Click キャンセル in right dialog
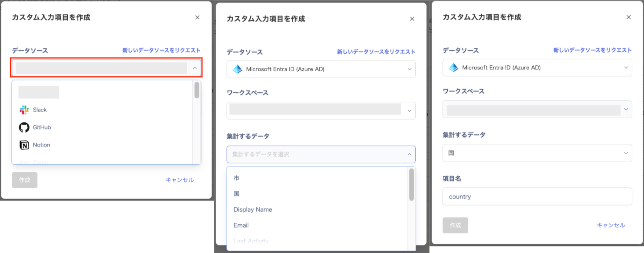The width and height of the screenshot is (644, 253). coord(611,225)
